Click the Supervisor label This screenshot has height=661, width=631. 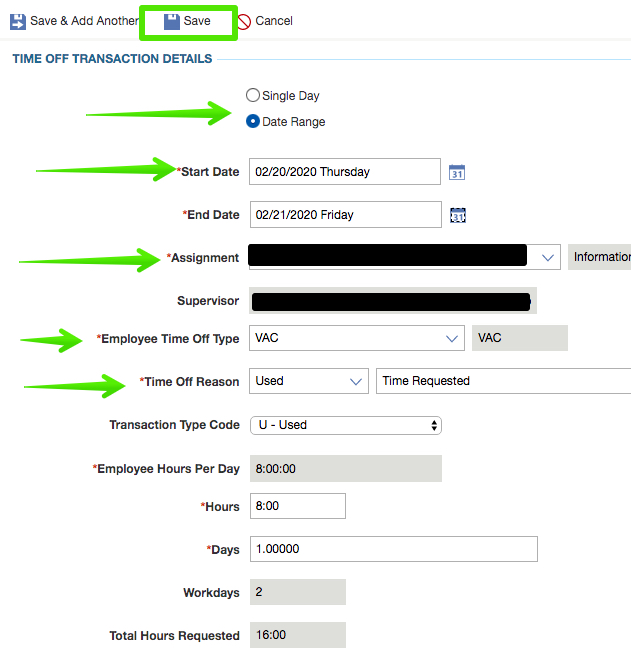tap(208, 301)
